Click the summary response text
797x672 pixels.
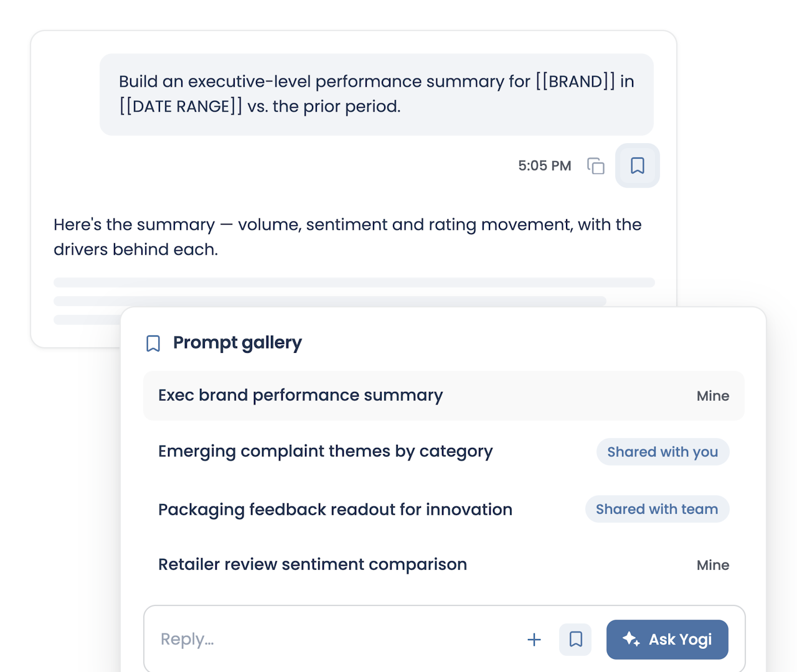pyautogui.click(x=347, y=237)
